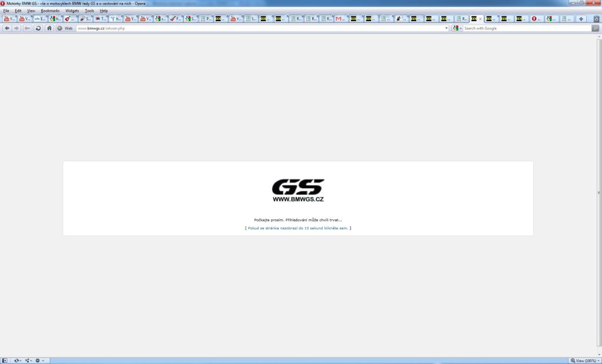Open the Google search engine dropdown
Screen dimensions: 602x364
[457, 28]
